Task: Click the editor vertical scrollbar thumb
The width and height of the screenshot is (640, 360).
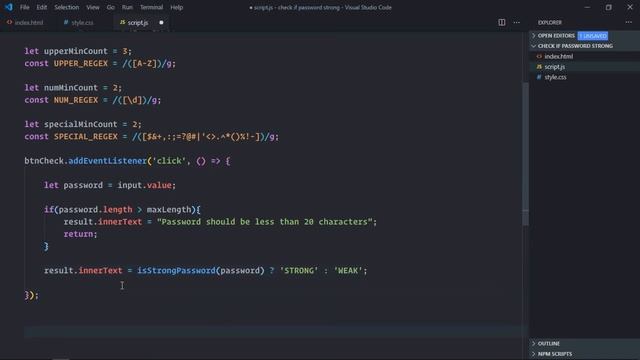Action: [526, 153]
